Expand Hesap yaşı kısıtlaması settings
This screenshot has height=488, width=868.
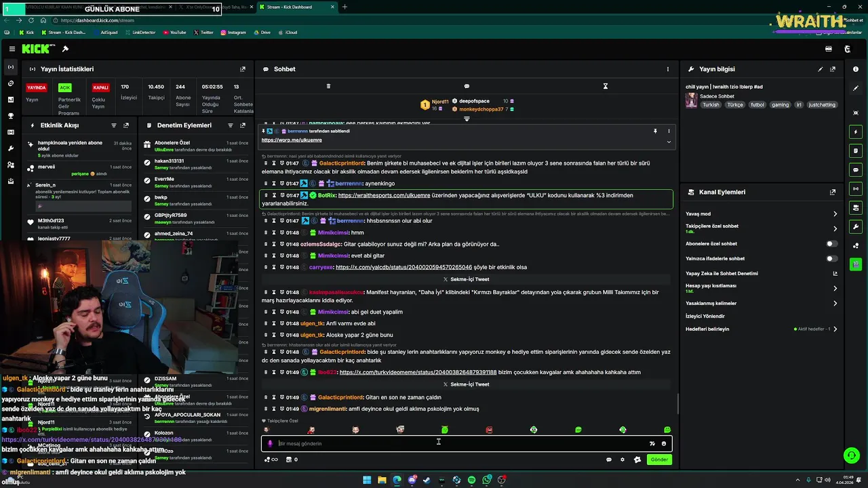835,288
